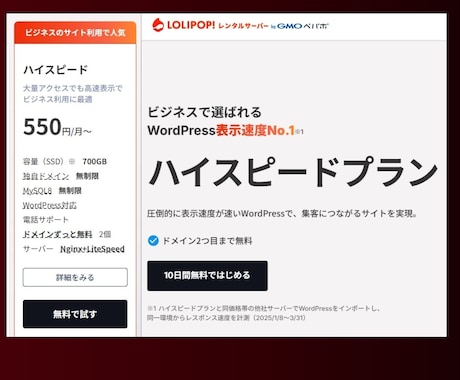
Task: Click the blue checkmark beside ドメイン2つ目まで無料
Action: (x=153, y=240)
